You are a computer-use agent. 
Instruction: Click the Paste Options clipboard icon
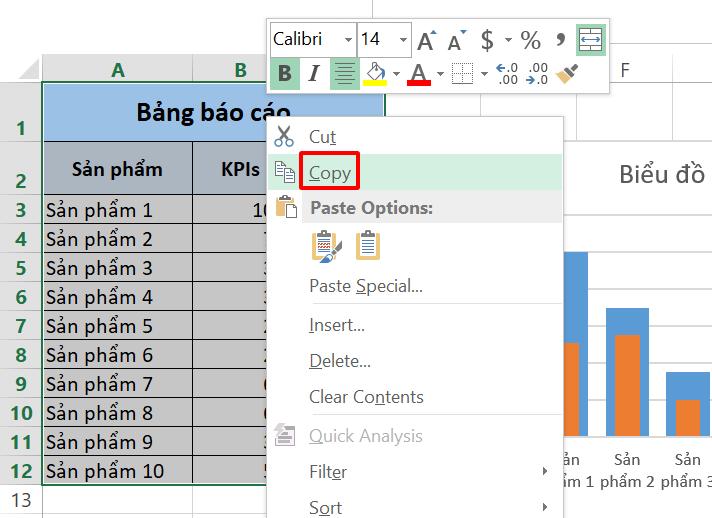click(x=286, y=207)
